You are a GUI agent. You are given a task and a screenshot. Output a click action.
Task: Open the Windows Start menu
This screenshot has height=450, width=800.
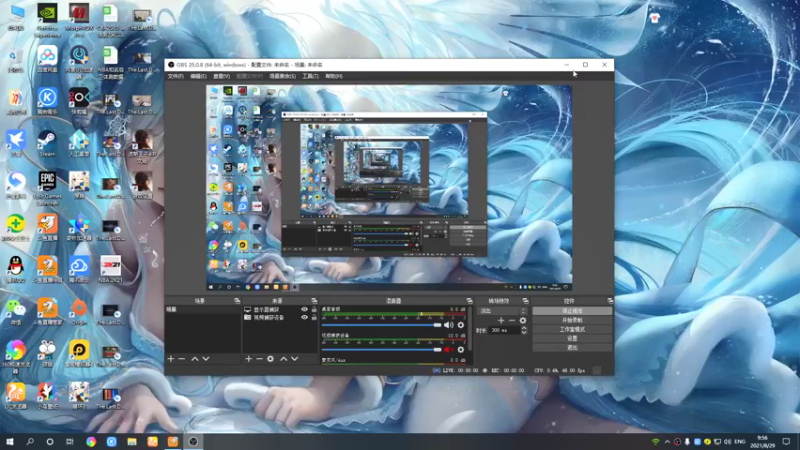(10, 442)
